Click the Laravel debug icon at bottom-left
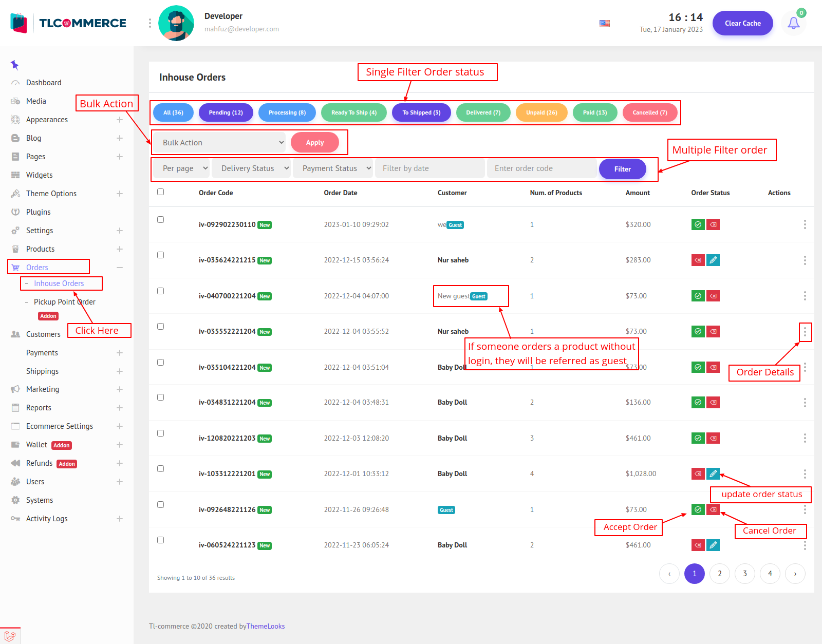 pos(10,636)
